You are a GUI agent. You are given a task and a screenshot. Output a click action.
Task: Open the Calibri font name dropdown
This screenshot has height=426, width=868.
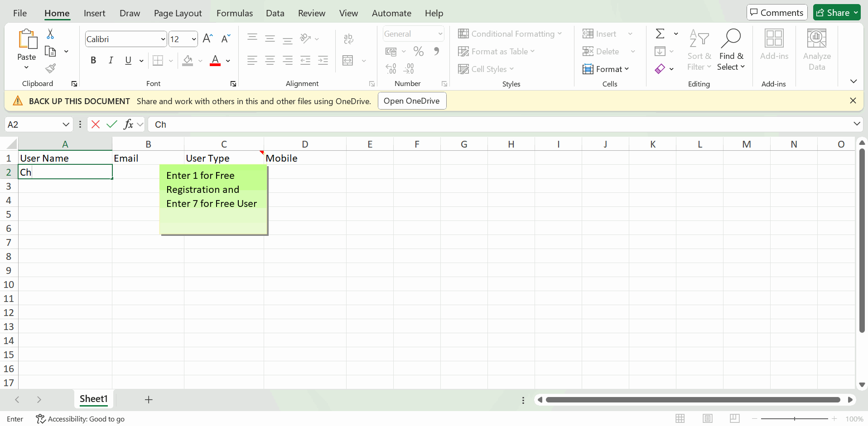[163, 39]
